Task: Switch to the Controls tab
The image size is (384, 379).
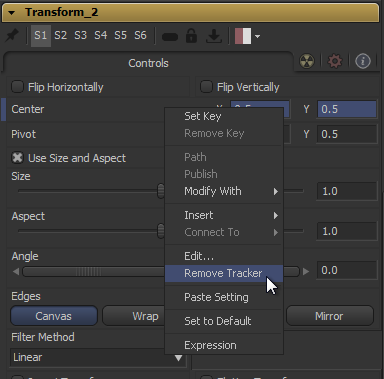Action: [148, 63]
